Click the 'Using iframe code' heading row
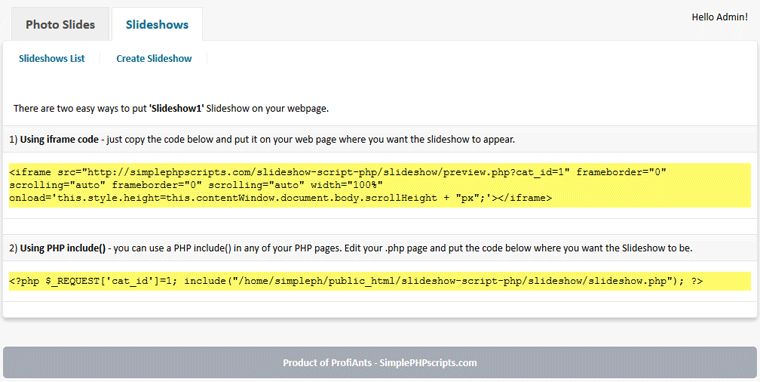This screenshot has height=382, width=760. click(380, 140)
